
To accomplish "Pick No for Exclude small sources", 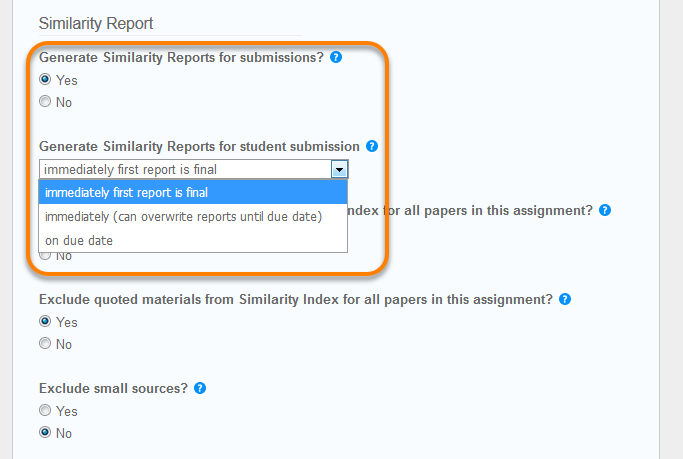I will [45, 432].
